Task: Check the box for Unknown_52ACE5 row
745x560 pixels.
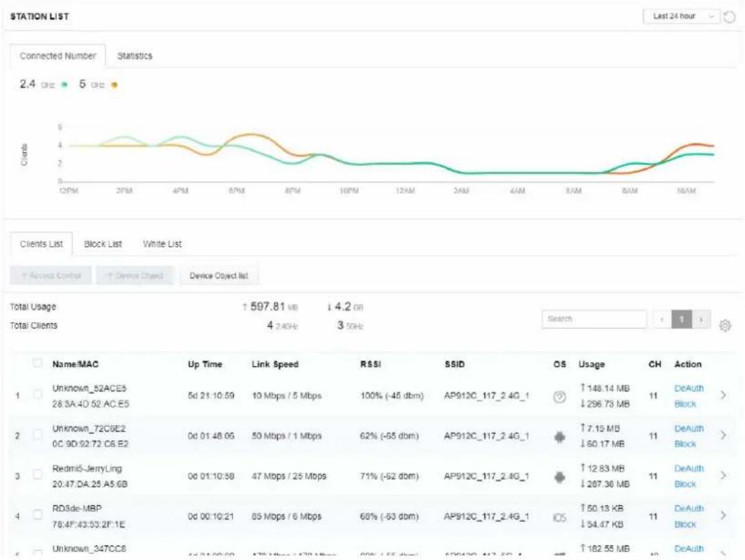Action: [x=37, y=394]
